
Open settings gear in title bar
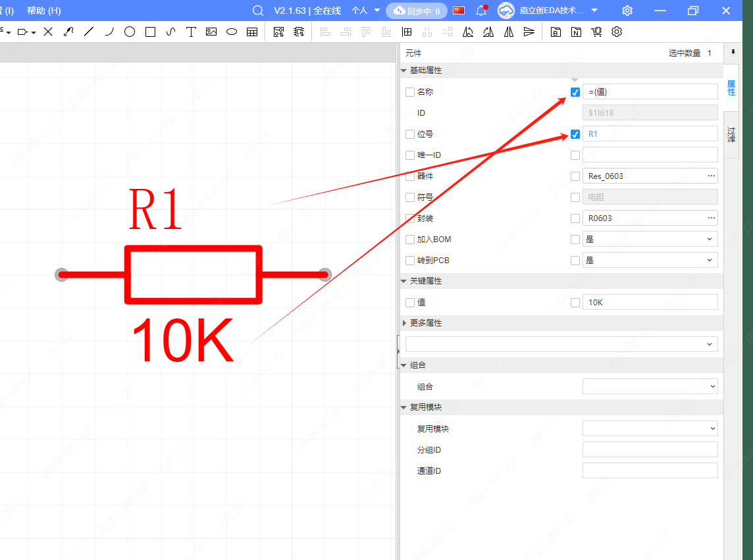coord(627,11)
